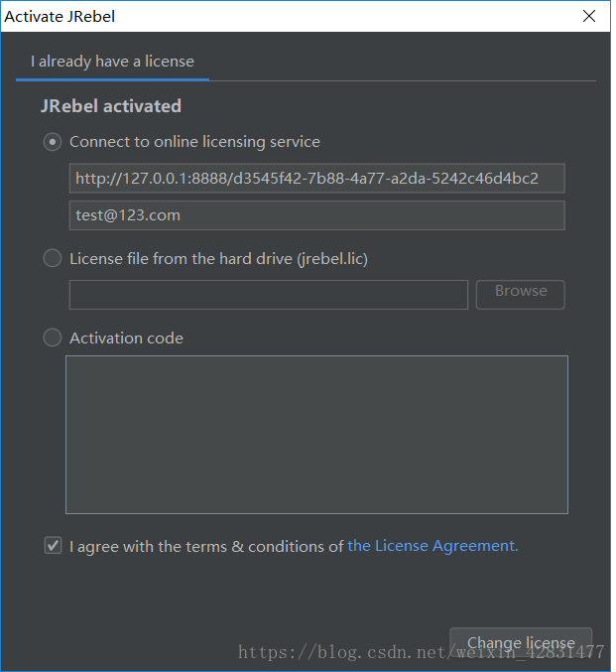Untick the terms & conditions checkbox

(x=54, y=546)
